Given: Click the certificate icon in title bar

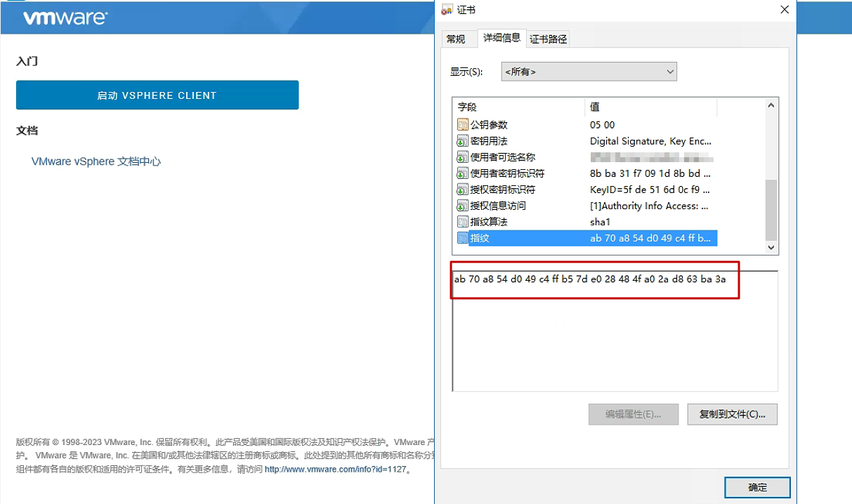Looking at the screenshot, I should [x=447, y=9].
